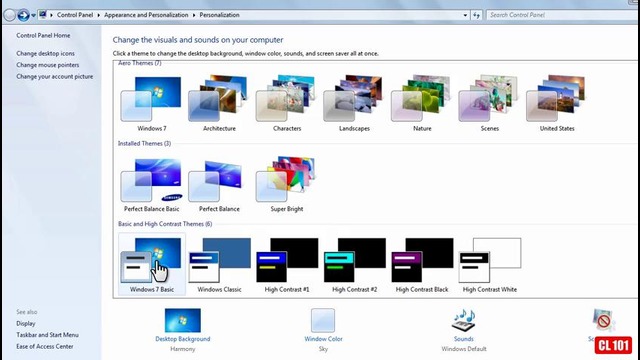Open Taskbar and Start Menu link
Image resolution: width=640 pixels, height=360 pixels.
click(47, 335)
